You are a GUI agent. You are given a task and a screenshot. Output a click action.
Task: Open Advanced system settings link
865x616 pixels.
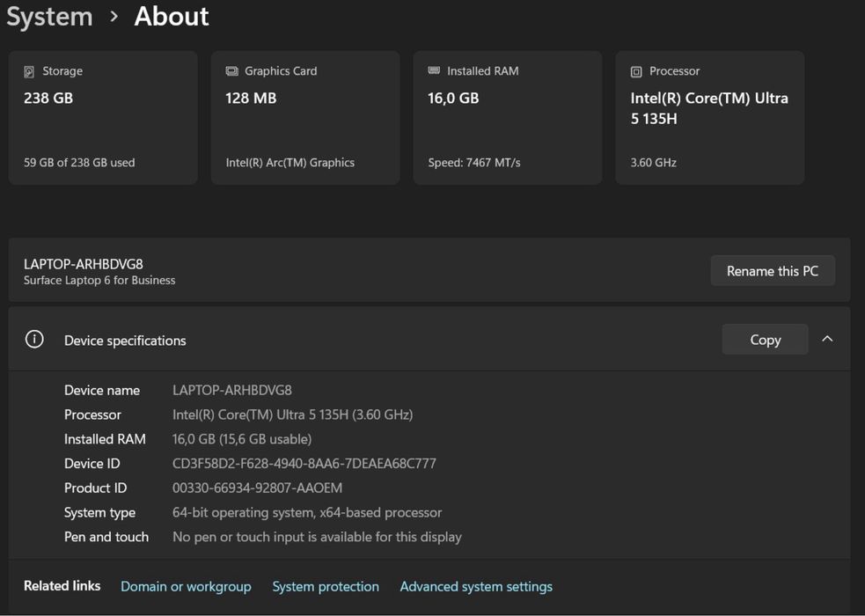click(x=476, y=586)
